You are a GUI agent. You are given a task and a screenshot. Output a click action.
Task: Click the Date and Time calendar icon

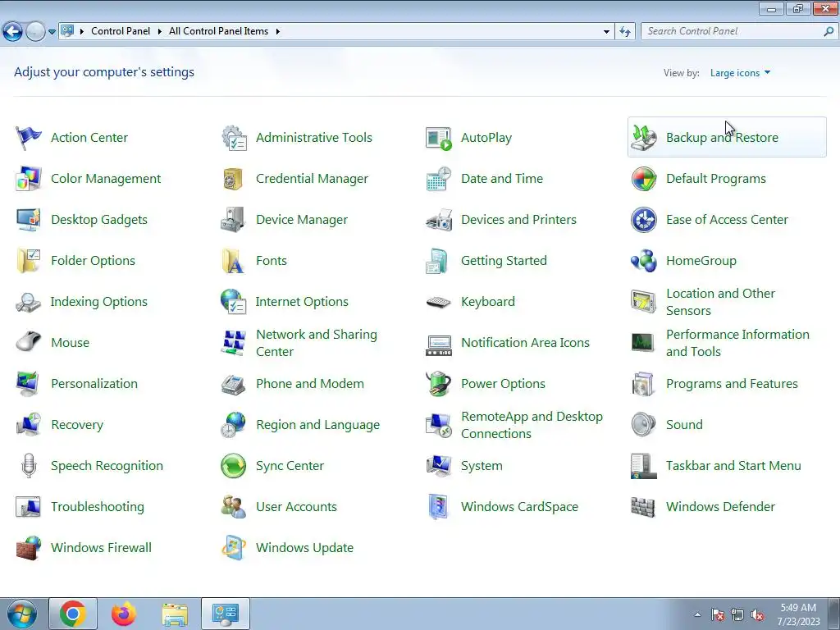(439, 179)
